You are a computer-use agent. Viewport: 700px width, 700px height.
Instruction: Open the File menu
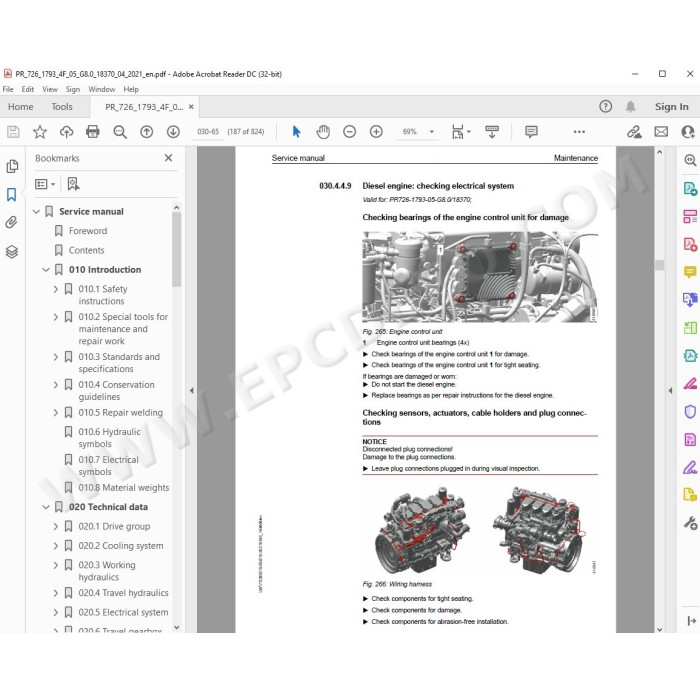coord(8,89)
